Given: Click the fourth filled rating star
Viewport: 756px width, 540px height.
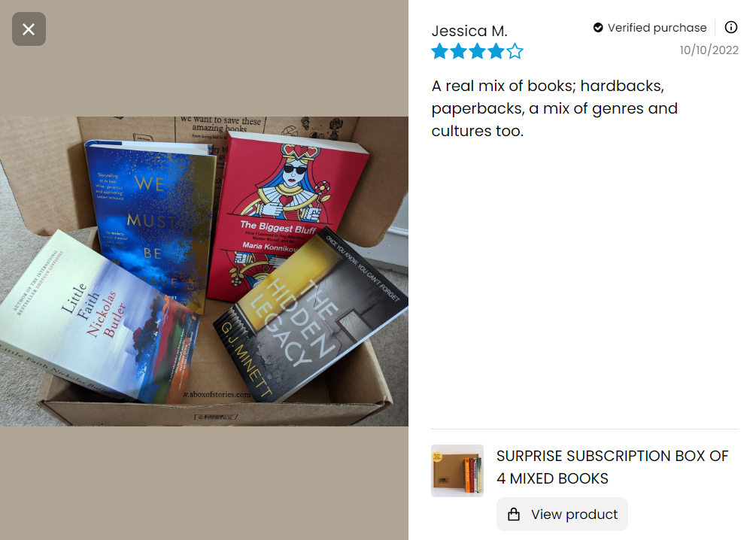Looking at the screenshot, I should 496,50.
